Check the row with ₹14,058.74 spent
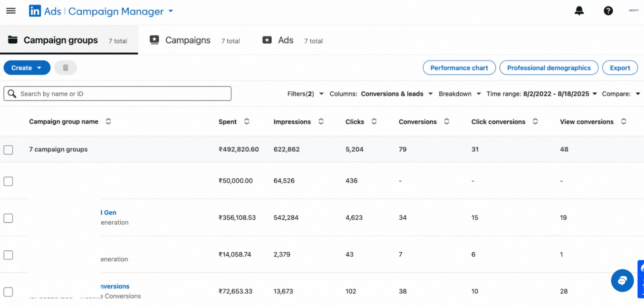 click(x=8, y=255)
